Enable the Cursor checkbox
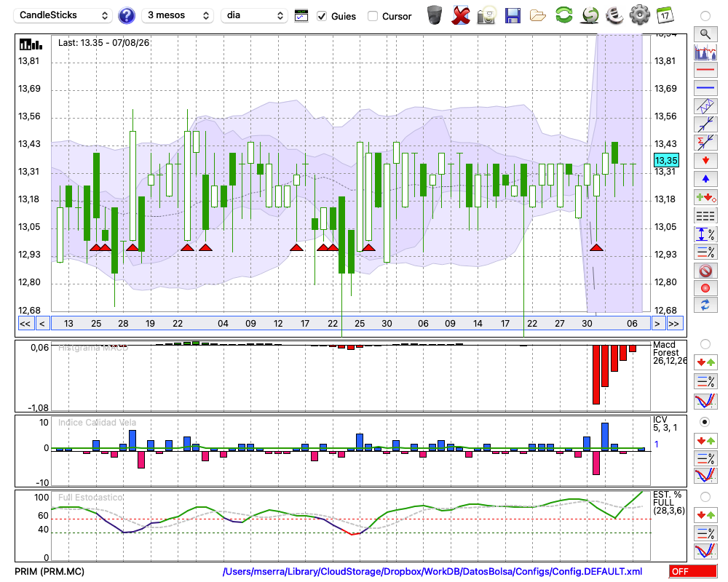 [x=372, y=16]
